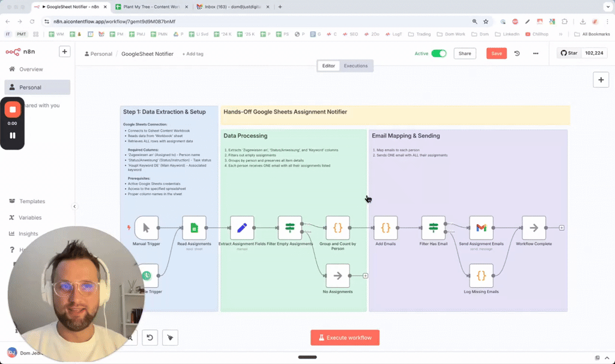
Task: Click the Data Processing sticky note heading
Action: [x=246, y=136]
